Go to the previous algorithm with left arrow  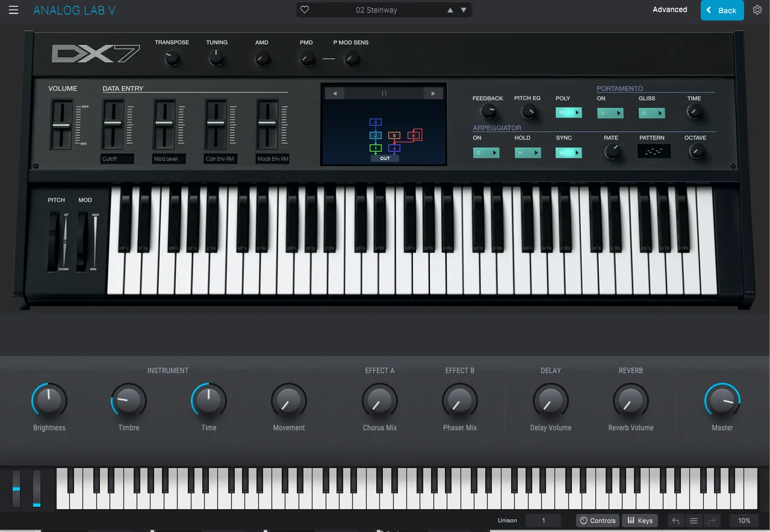click(x=334, y=93)
